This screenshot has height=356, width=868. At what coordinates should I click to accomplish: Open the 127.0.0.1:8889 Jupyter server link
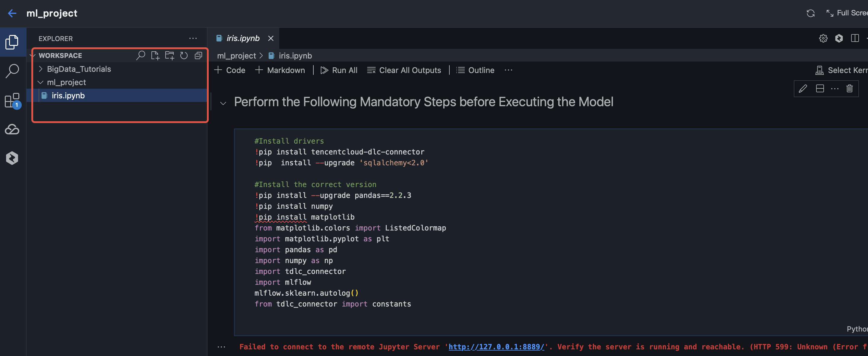point(496,347)
